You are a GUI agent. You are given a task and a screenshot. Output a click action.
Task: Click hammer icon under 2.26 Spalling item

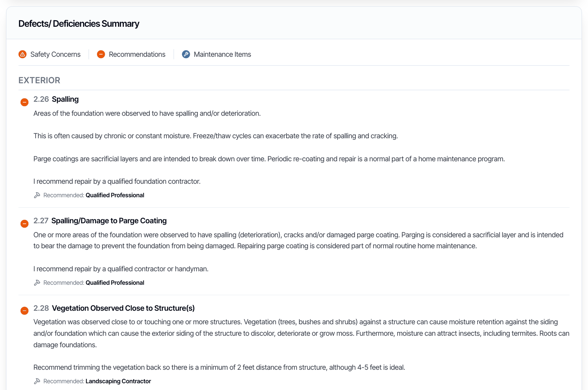point(37,195)
